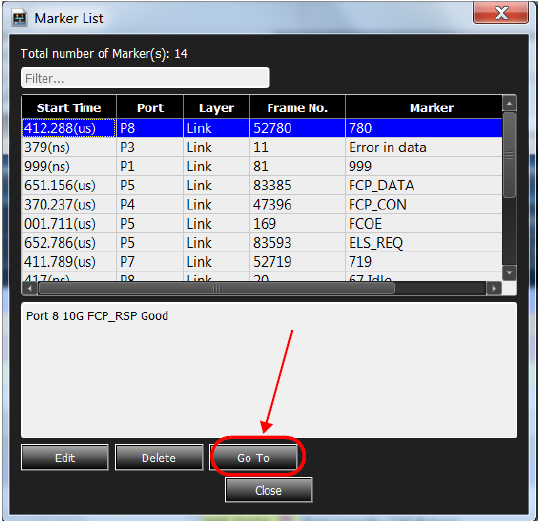Close the Marker List window with X
The width and height of the screenshot is (539, 521).
click(501, 13)
